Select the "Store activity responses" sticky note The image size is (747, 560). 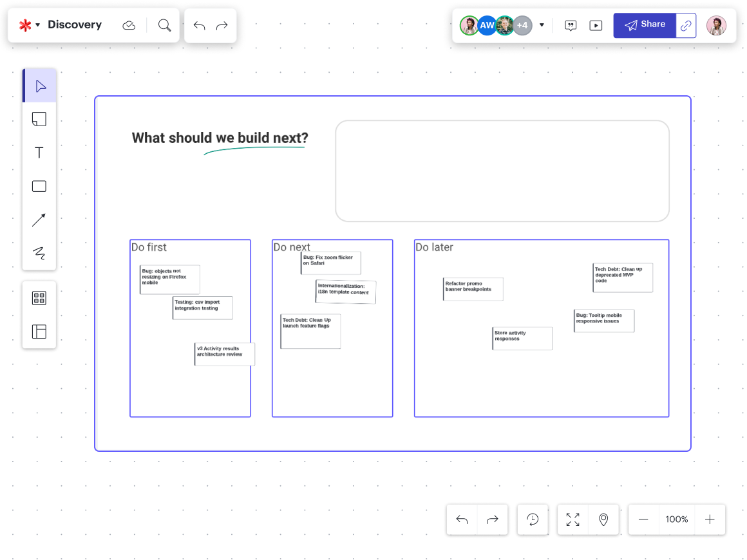[x=522, y=338]
